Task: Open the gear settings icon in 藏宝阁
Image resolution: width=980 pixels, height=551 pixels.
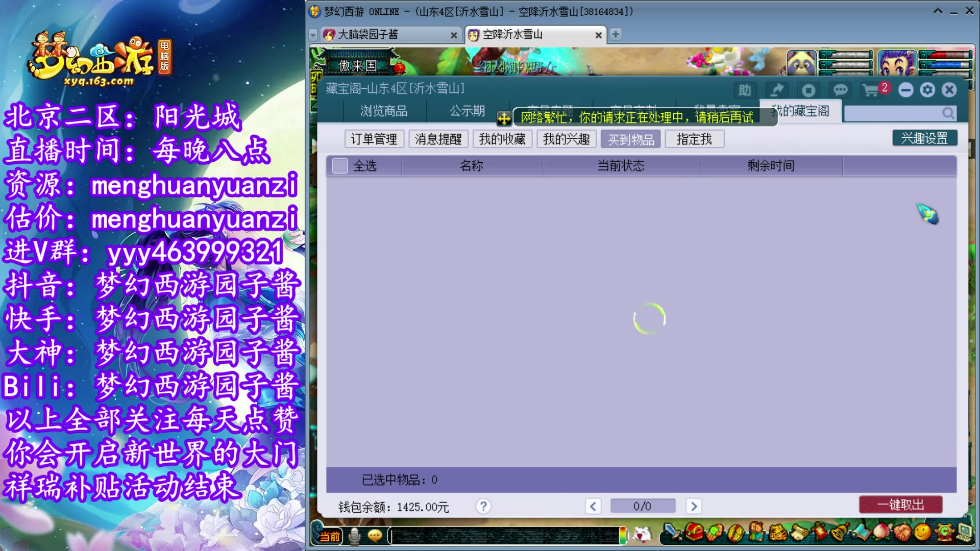Action: (927, 90)
